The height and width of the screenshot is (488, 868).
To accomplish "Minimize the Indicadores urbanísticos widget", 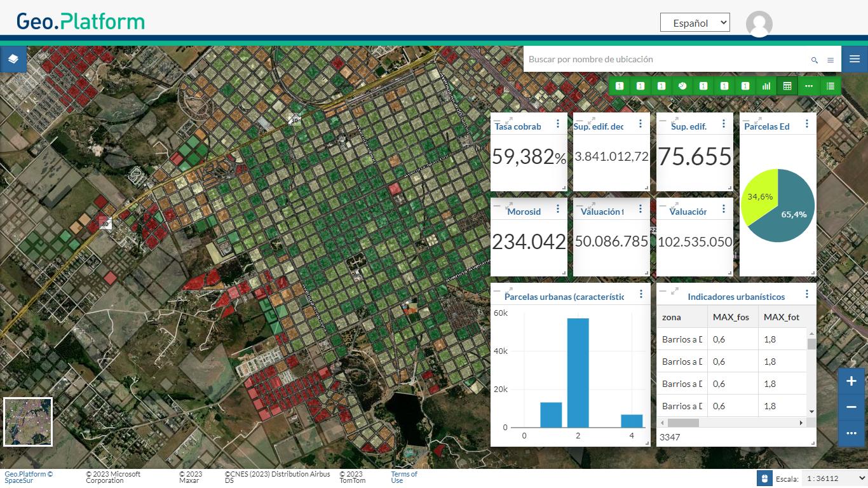I will (663, 290).
